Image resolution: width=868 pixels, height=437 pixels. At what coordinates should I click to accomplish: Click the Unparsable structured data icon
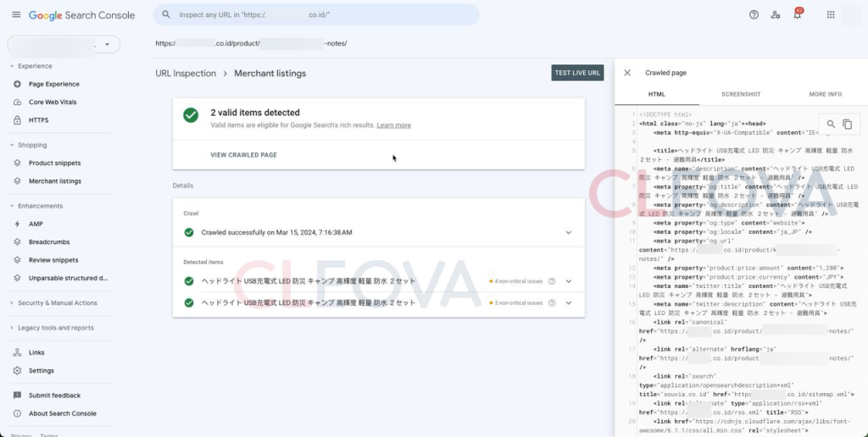click(17, 278)
